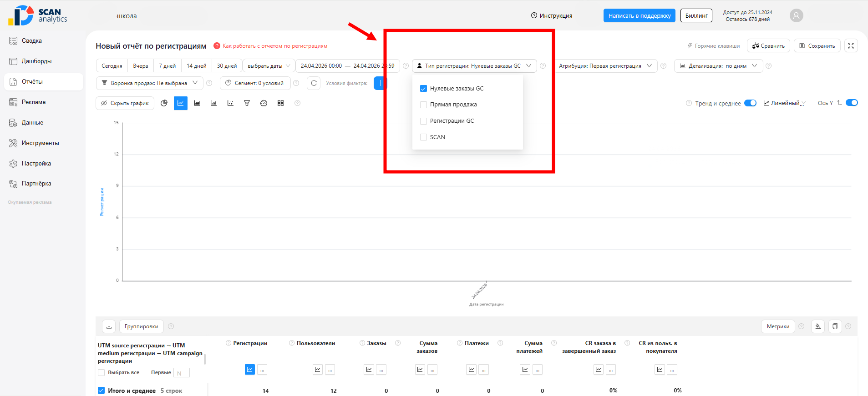868x396 pixels.
Task: Click the Биллинг button
Action: click(x=696, y=15)
